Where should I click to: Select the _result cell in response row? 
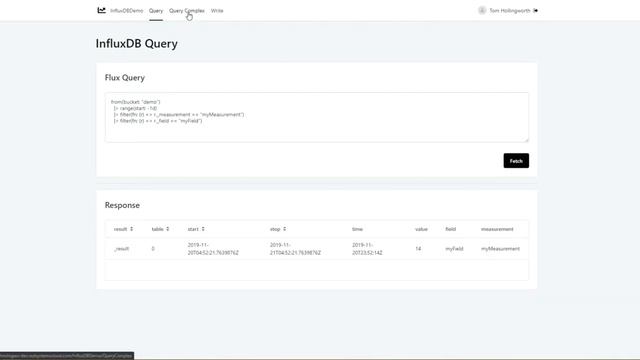pyautogui.click(x=122, y=249)
